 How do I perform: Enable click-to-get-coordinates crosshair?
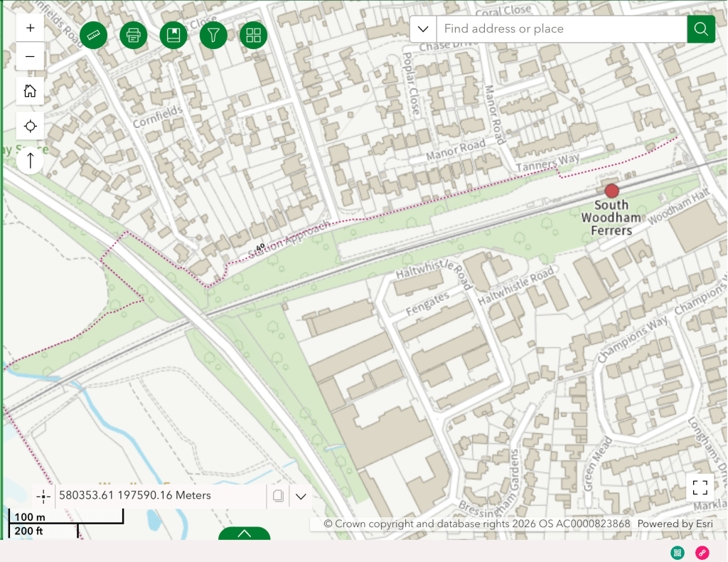tap(43, 497)
